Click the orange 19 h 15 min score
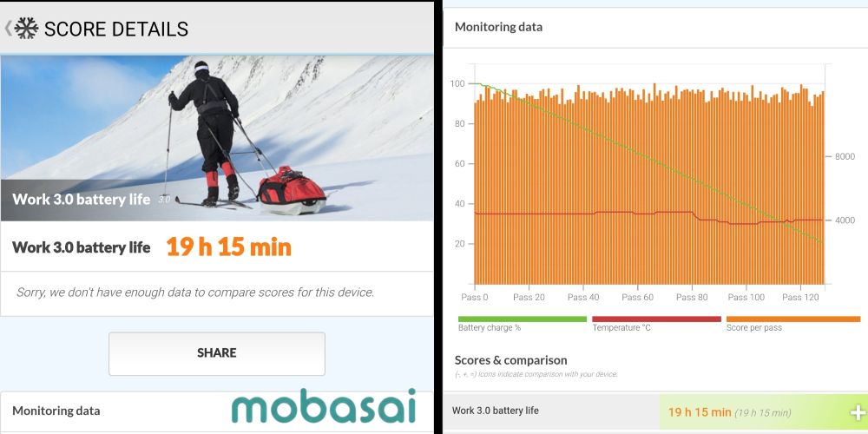This screenshot has width=868, height=434. 228,247
